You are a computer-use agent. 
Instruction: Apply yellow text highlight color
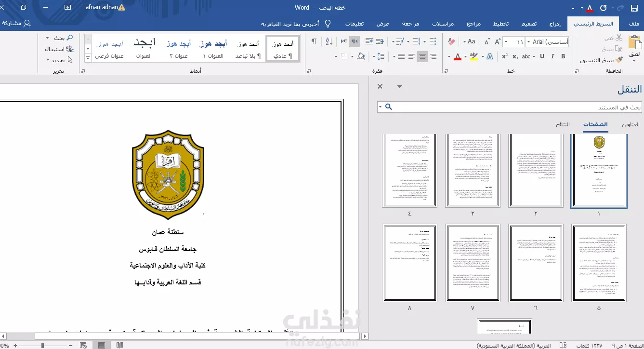(473, 56)
